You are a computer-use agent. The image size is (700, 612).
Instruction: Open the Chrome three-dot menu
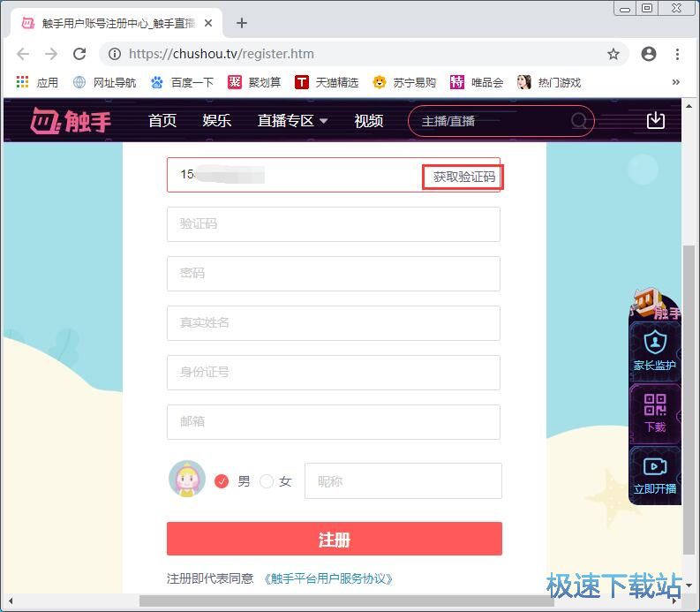tap(677, 54)
